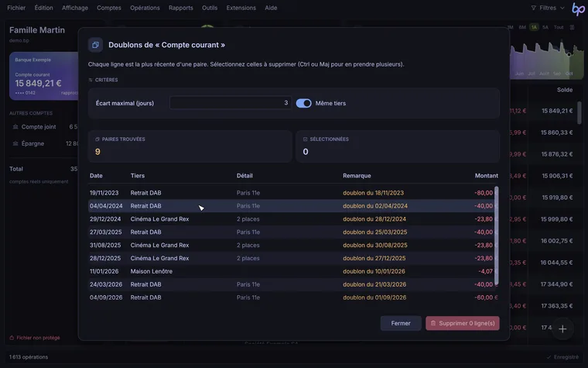Select the 19/11/2023 Retrait DAB row

click(x=293, y=193)
